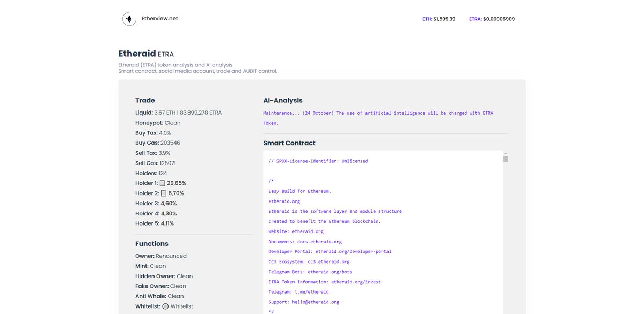Click the 'Website: etheraid.org' code line
Image resolution: width=644 pixels, height=314 pixels.
click(x=296, y=231)
